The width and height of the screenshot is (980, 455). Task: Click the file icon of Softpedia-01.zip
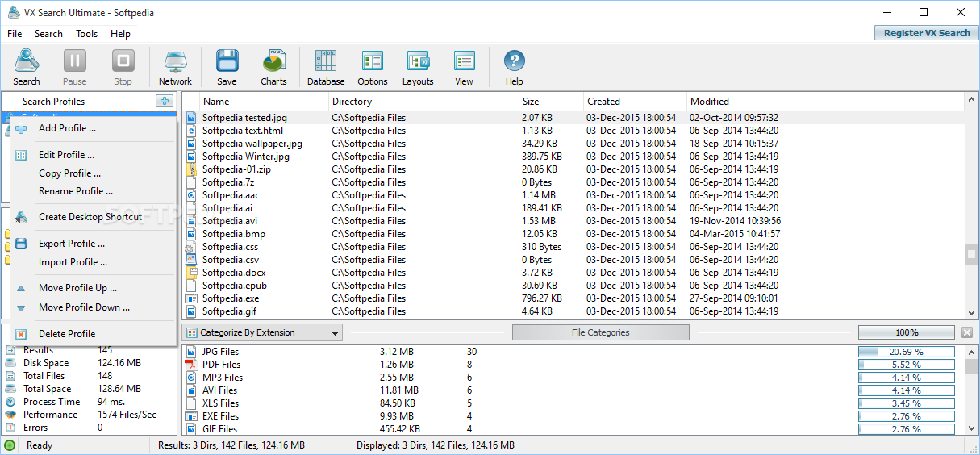click(191, 169)
